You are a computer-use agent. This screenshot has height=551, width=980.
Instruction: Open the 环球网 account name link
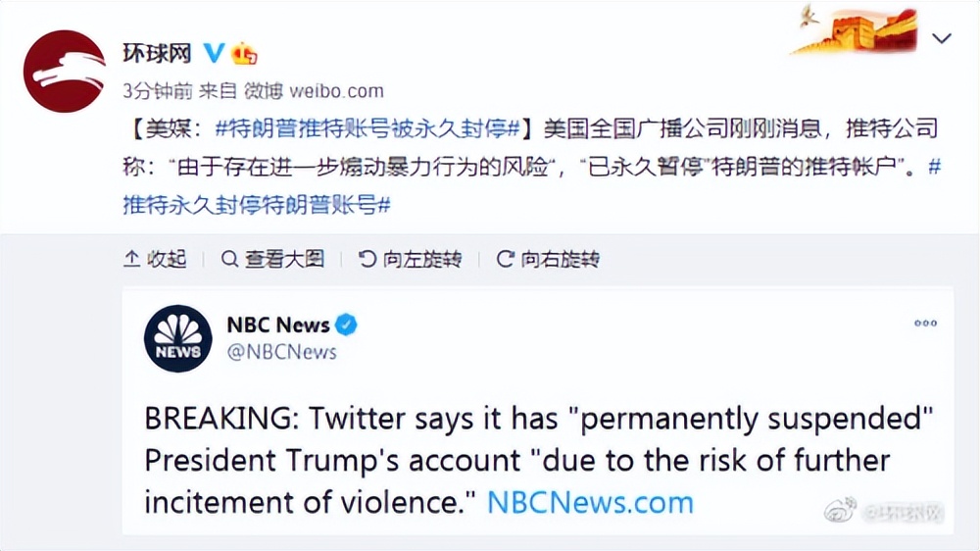click(156, 53)
